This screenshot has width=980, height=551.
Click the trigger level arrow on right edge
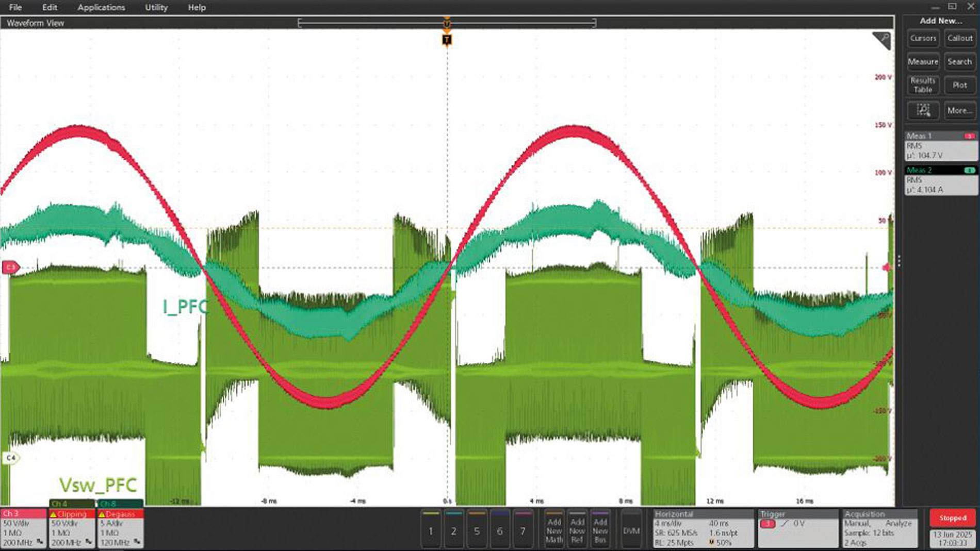point(887,268)
